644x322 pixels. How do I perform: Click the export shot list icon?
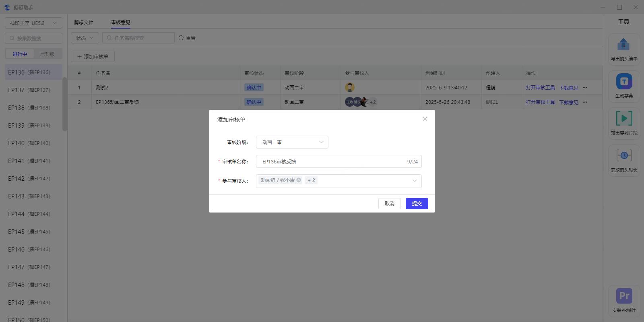pos(623,44)
